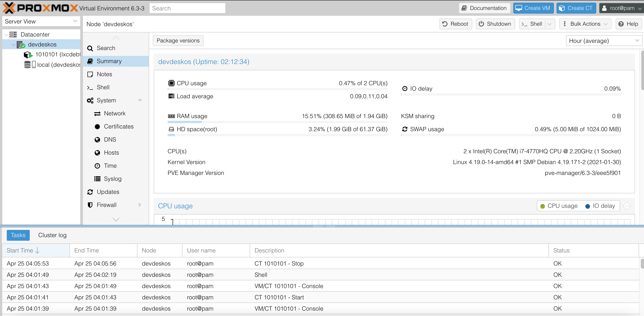Click the SWAP usage refresh icon
This screenshot has height=316, width=644.
coord(405,129)
